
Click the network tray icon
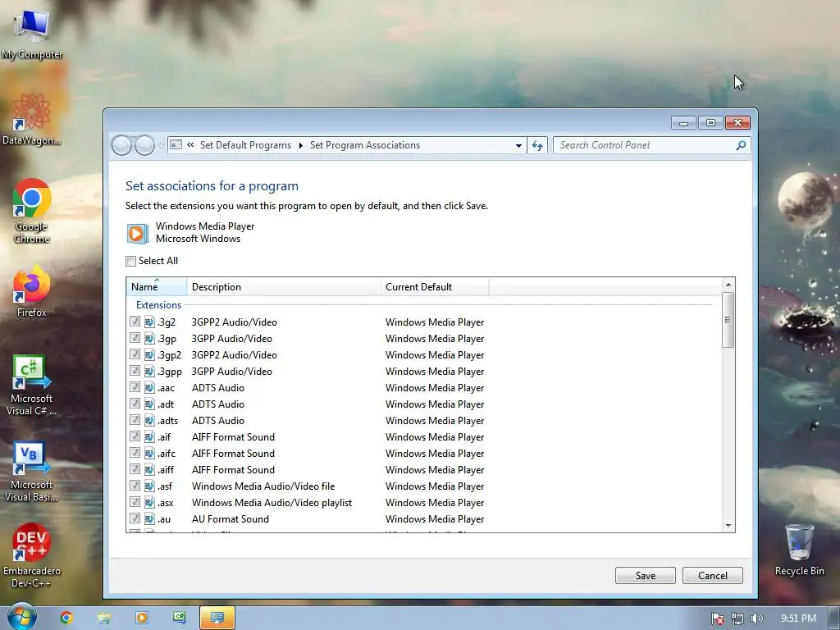737,619
